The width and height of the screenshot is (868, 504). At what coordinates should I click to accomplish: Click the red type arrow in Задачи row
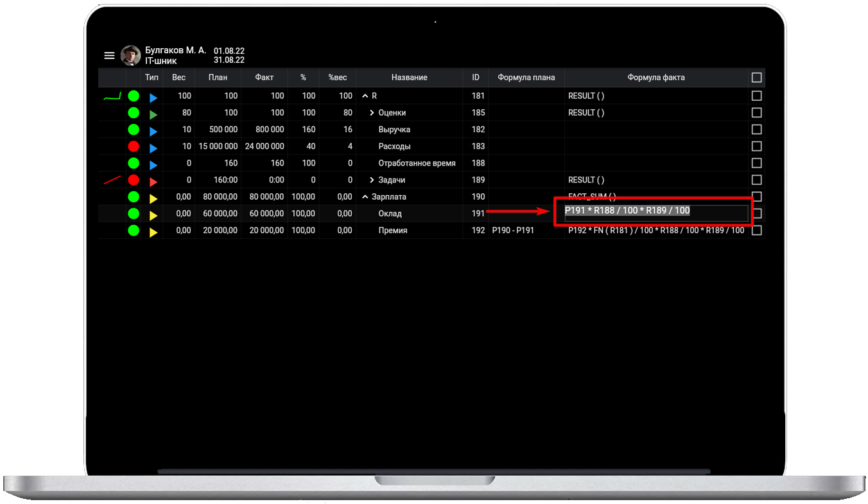pyautogui.click(x=153, y=181)
